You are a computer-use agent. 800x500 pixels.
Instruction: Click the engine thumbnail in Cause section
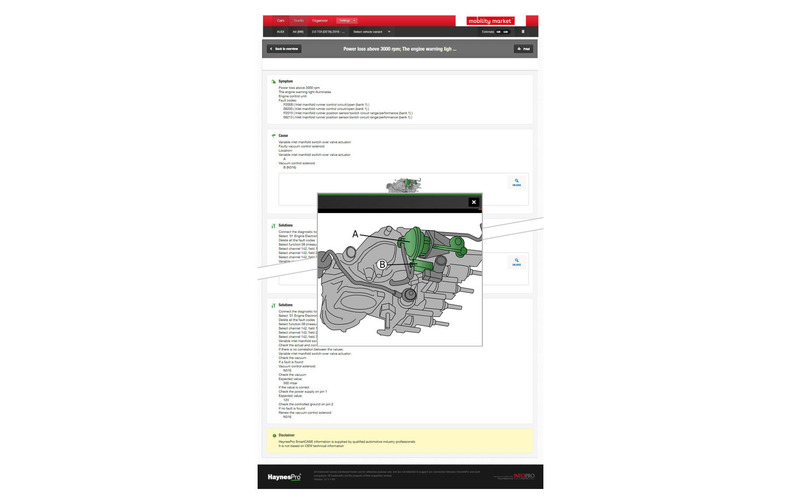pyautogui.click(x=404, y=185)
